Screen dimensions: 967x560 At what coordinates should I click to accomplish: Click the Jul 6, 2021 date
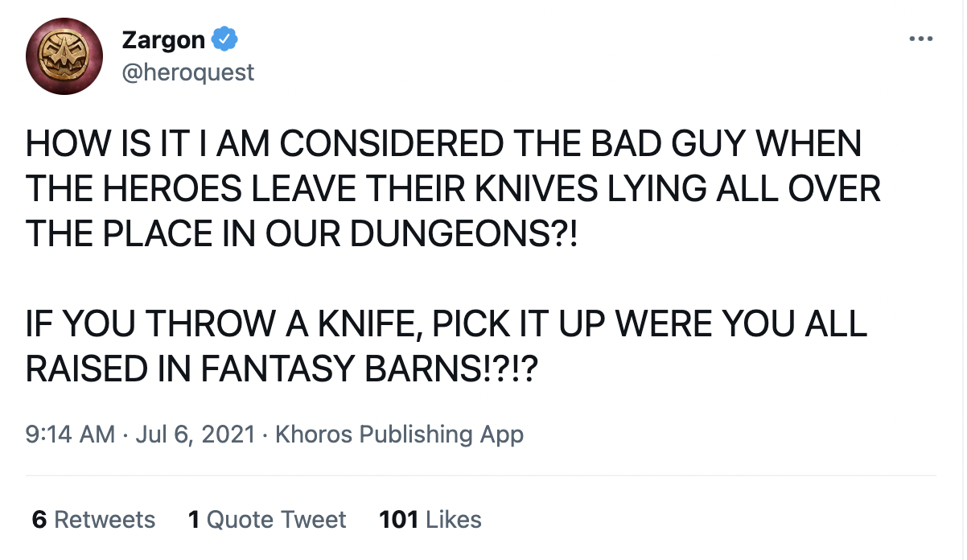(195, 434)
